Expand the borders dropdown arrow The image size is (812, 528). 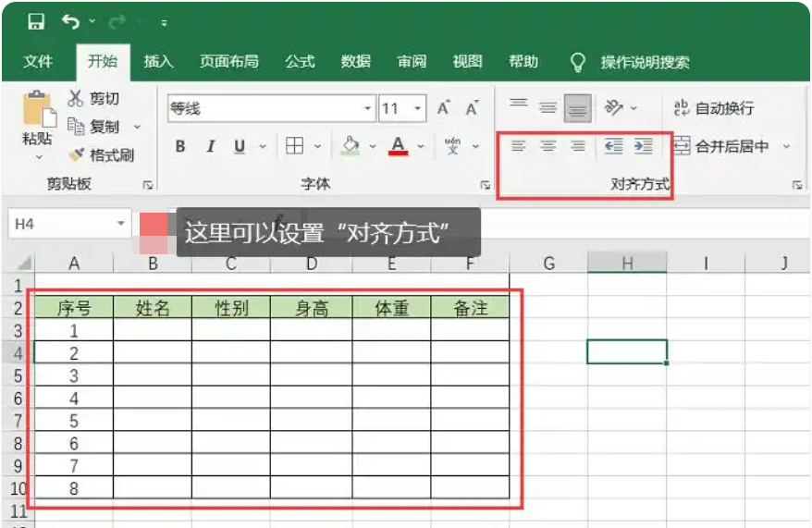[x=317, y=146]
